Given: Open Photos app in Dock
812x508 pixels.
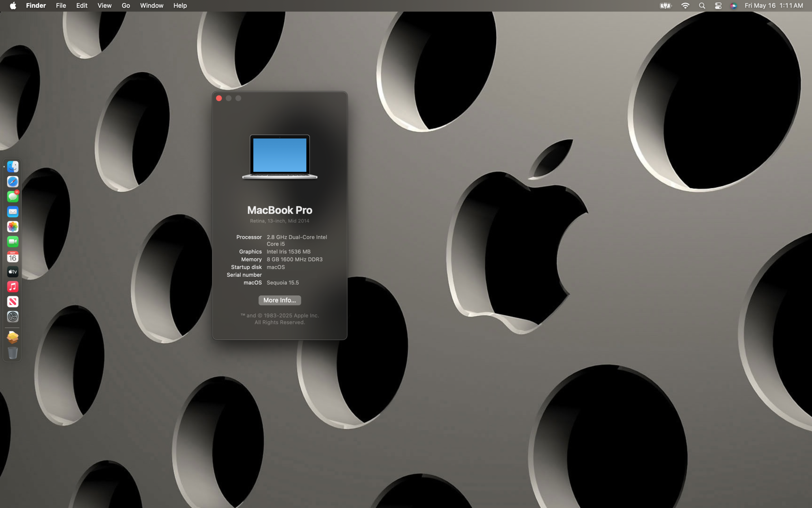Looking at the screenshot, I should 13,227.
